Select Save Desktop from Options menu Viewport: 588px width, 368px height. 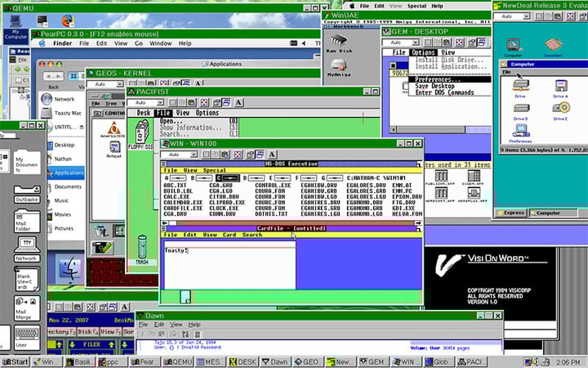[435, 86]
